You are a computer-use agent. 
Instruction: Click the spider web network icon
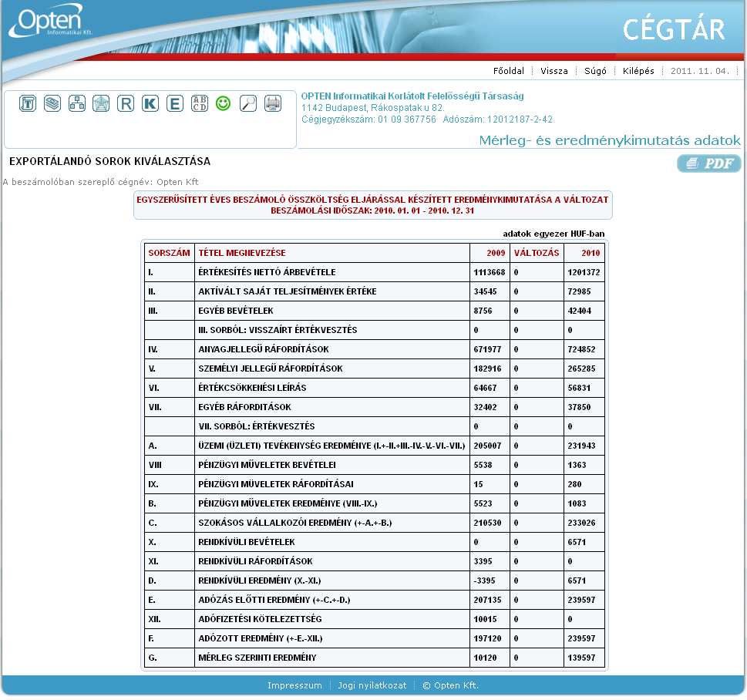[101, 103]
